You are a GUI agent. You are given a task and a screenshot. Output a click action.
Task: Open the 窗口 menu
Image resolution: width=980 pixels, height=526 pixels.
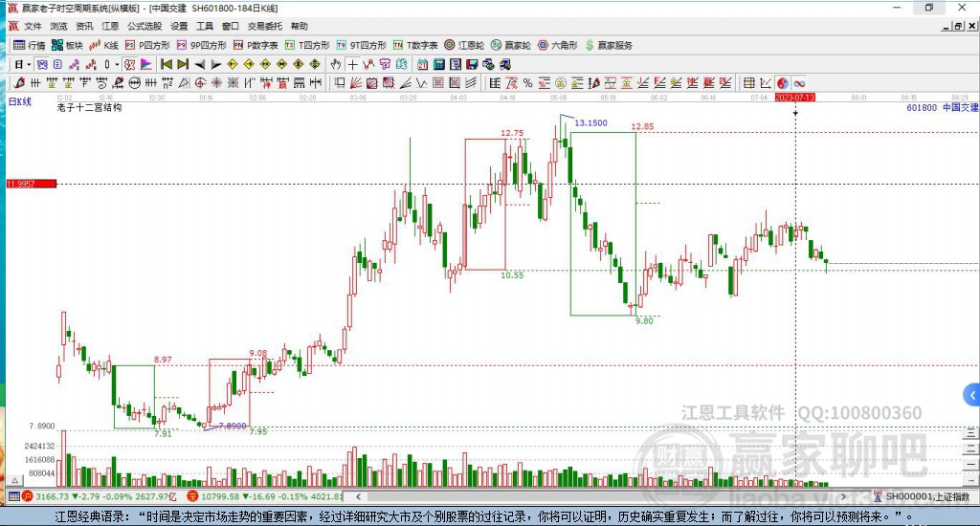tap(231, 26)
